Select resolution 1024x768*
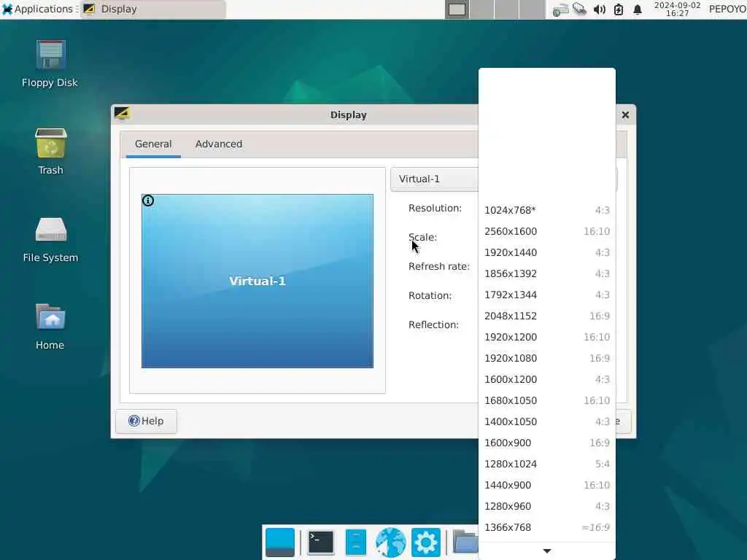The height and width of the screenshot is (560, 747). point(547,210)
